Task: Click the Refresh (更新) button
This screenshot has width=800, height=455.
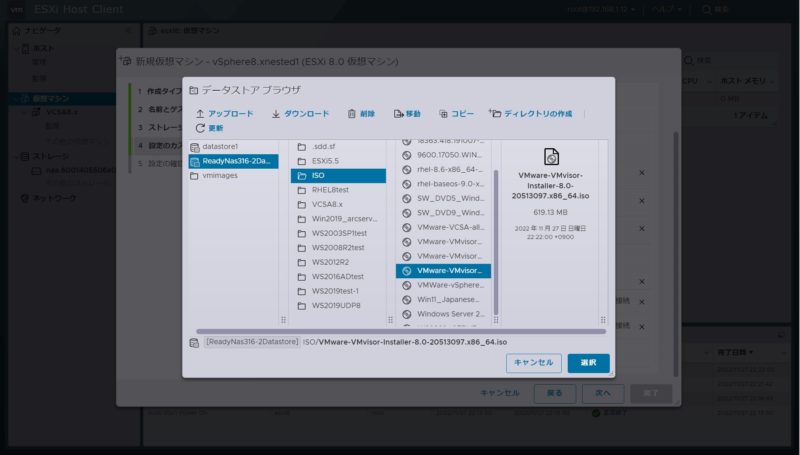Action: click(x=209, y=128)
